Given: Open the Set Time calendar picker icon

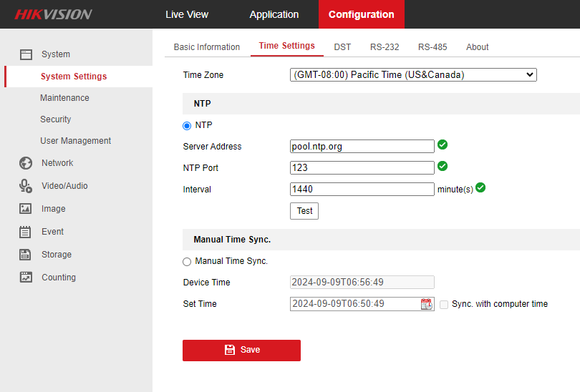Looking at the screenshot, I should coord(427,304).
